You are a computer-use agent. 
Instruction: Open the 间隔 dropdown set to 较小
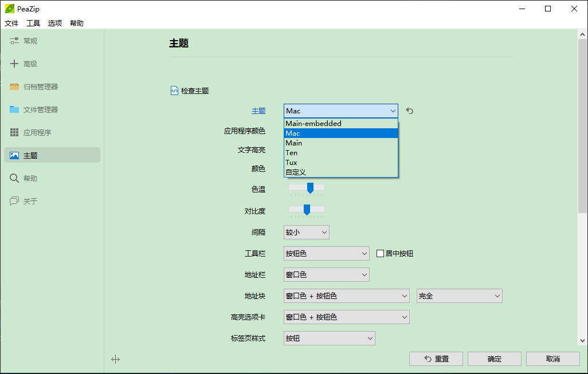pos(307,233)
